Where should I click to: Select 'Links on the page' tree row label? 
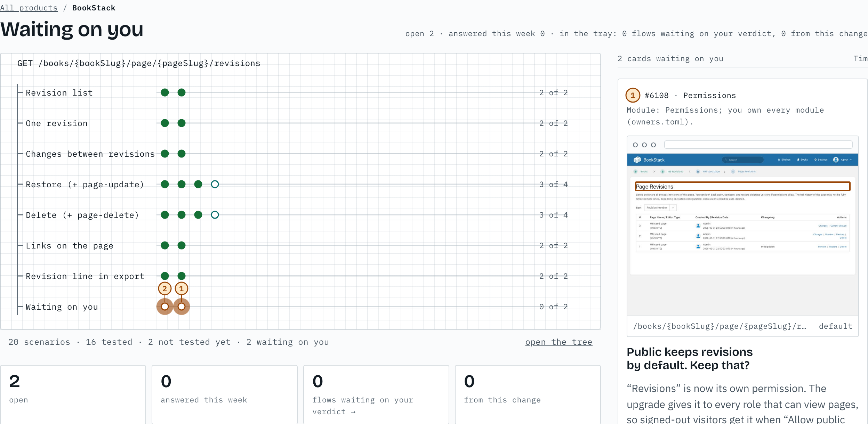[x=70, y=246]
